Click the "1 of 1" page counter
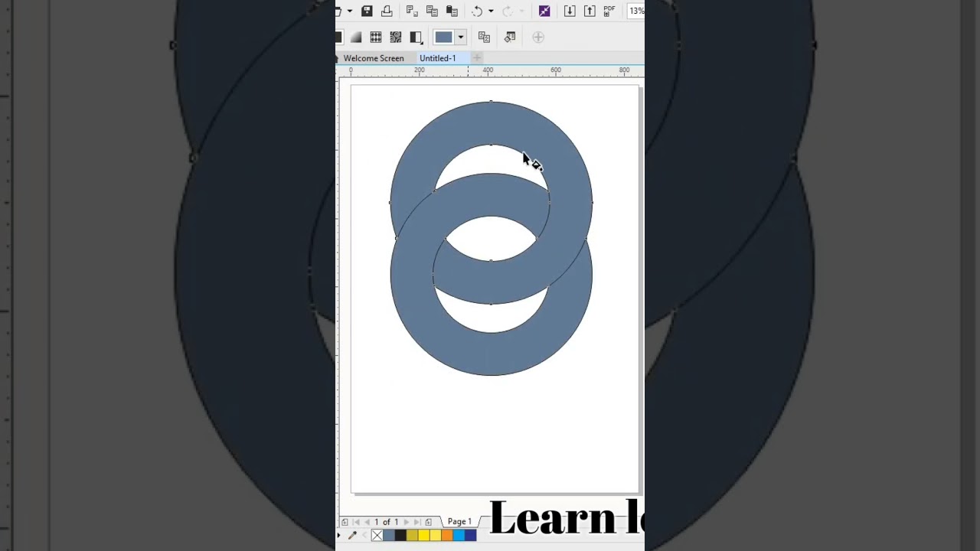The image size is (980, 551). click(386, 522)
